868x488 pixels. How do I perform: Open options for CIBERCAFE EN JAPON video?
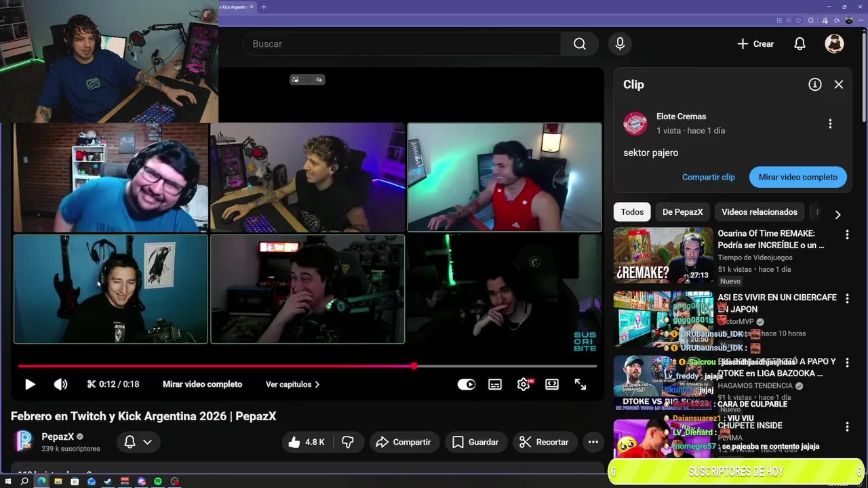tap(847, 298)
